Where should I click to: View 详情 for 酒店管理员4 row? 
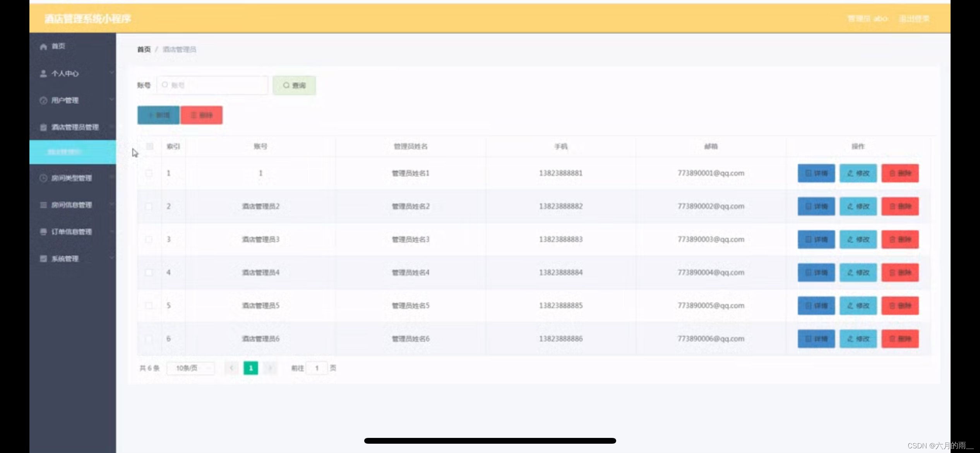(816, 273)
